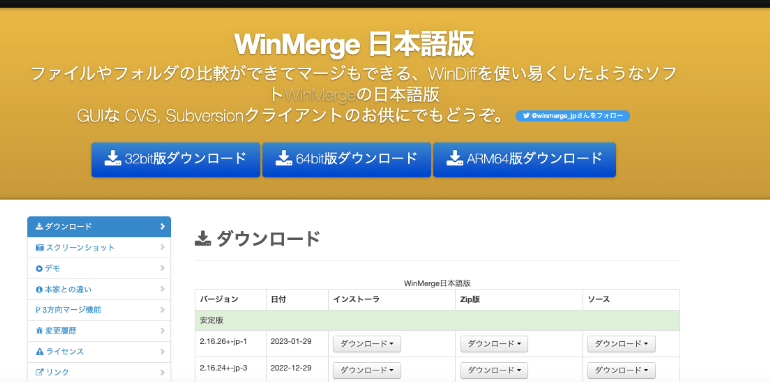This screenshot has width=770, height=382.
Task: Open デモ sidebar item
Action: (99, 268)
